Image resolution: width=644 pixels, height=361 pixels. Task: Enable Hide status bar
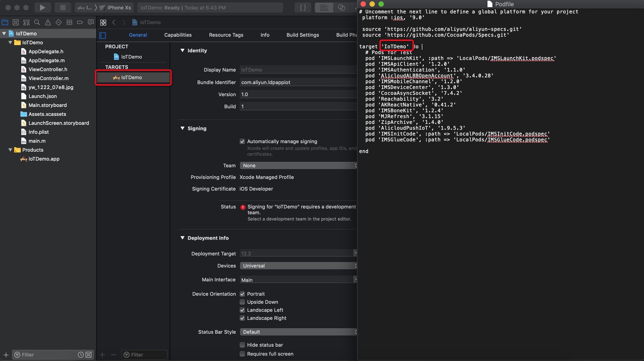pyautogui.click(x=242, y=345)
